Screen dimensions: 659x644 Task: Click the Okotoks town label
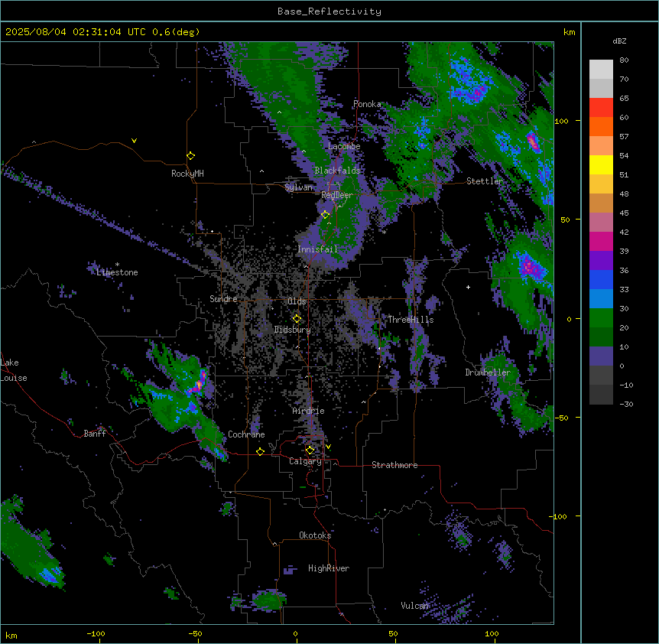click(x=315, y=535)
